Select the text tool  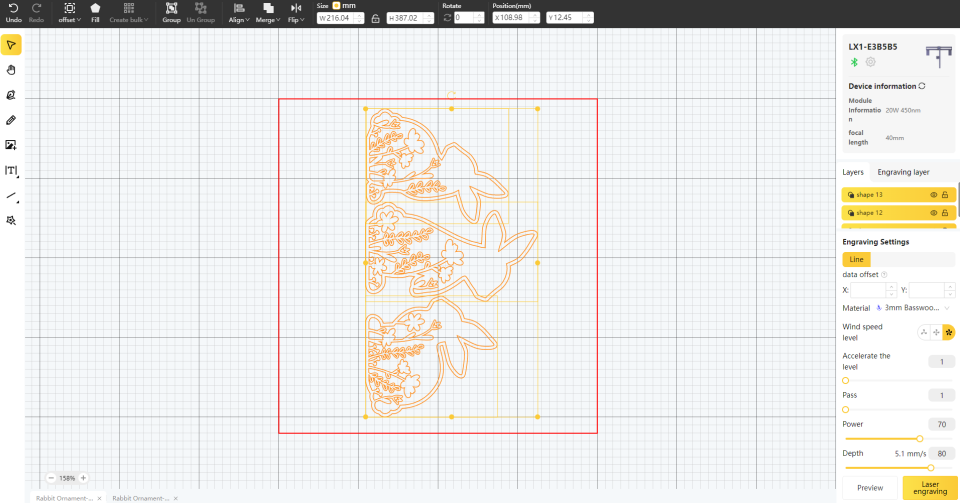(x=11, y=171)
